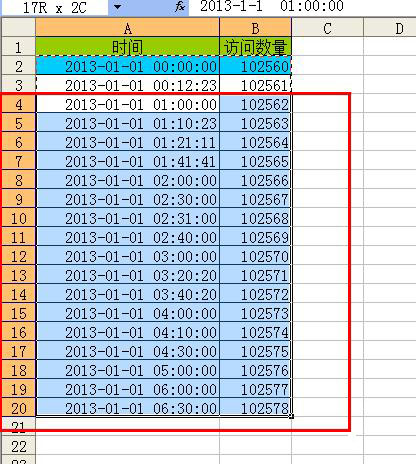Click cell with 2013-01-01 03:00:00
The image size is (416, 464).
point(127,256)
